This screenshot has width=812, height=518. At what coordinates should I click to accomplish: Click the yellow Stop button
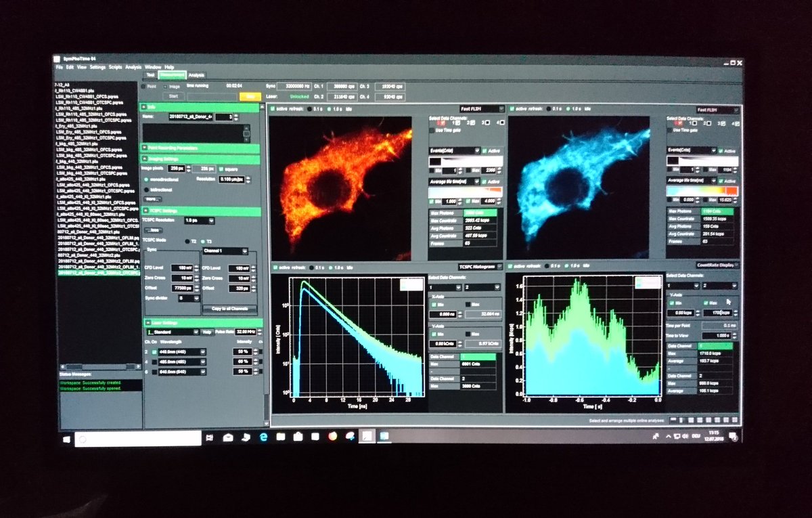[x=250, y=97]
